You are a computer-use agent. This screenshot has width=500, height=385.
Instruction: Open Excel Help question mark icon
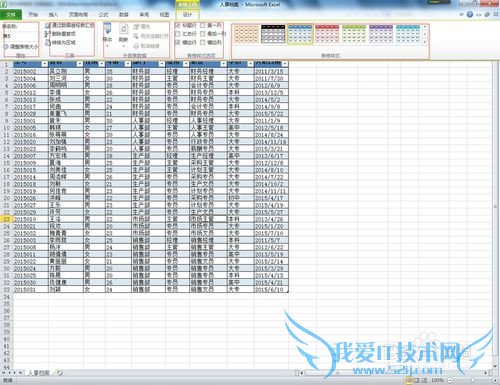click(x=470, y=15)
